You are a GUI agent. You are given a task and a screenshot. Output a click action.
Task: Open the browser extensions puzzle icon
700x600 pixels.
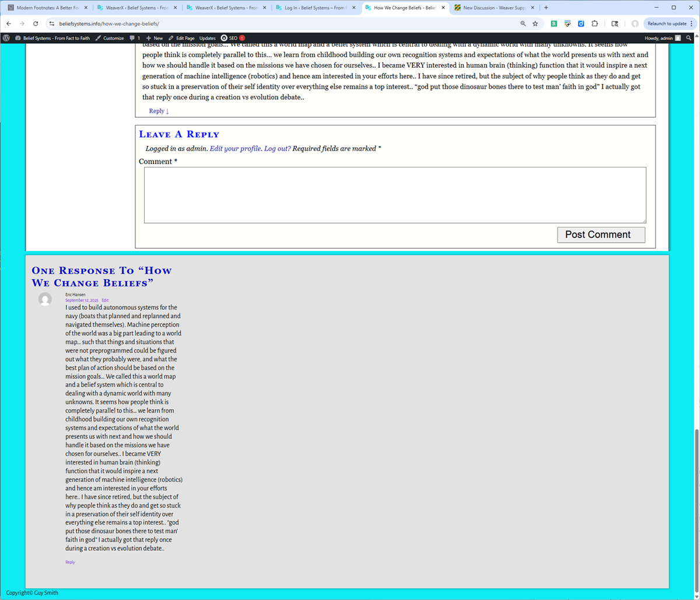coord(594,24)
